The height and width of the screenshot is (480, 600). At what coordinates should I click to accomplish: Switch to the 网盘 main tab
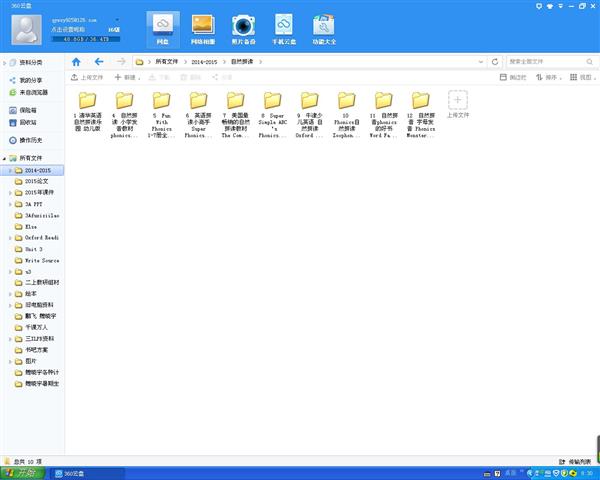click(162, 28)
